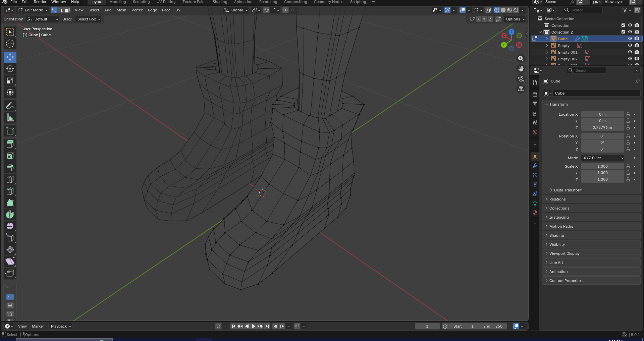Select the Move tool in toolbar
The width and height of the screenshot is (644, 341).
[x=10, y=57]
